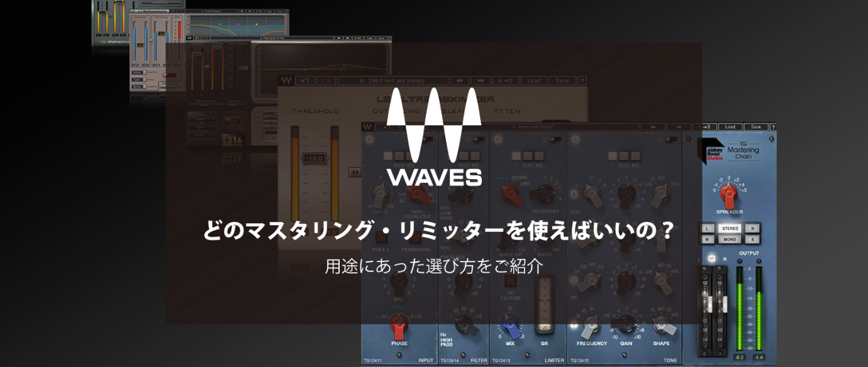The width and height of the screenshot is (868, 367).
Task: Select DUO mode in LIMITER module
Action: 527,155
